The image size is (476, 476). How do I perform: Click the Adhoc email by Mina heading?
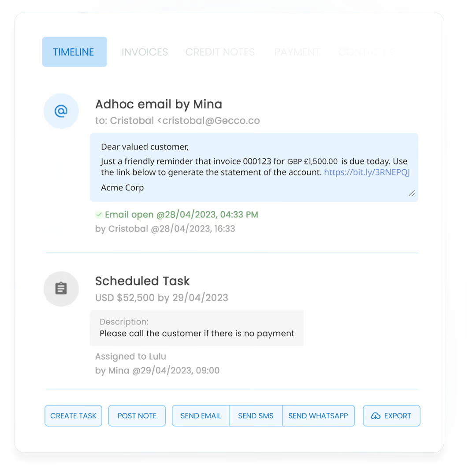click(x=159, y=104)
